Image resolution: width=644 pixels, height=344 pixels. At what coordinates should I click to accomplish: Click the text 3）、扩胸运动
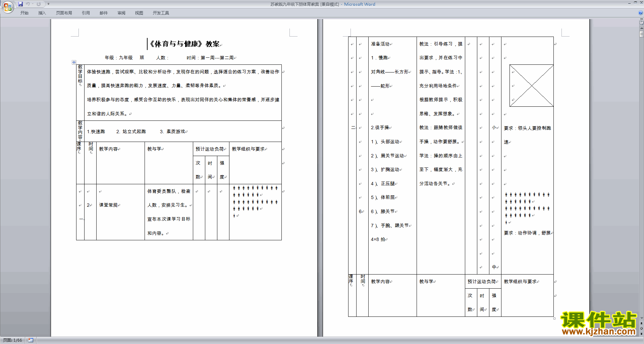click(385, 169)
